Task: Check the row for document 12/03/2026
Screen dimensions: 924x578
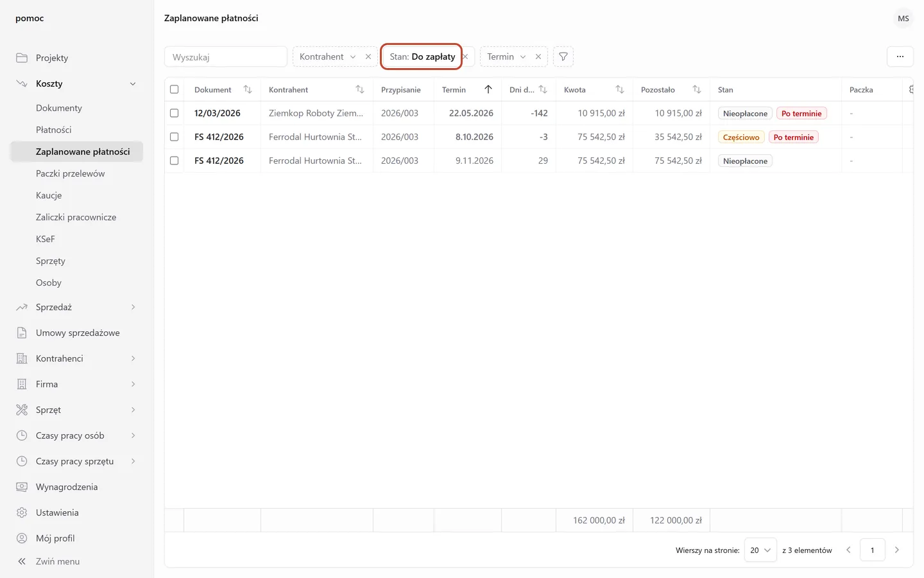Action: (x=174, y=113)
